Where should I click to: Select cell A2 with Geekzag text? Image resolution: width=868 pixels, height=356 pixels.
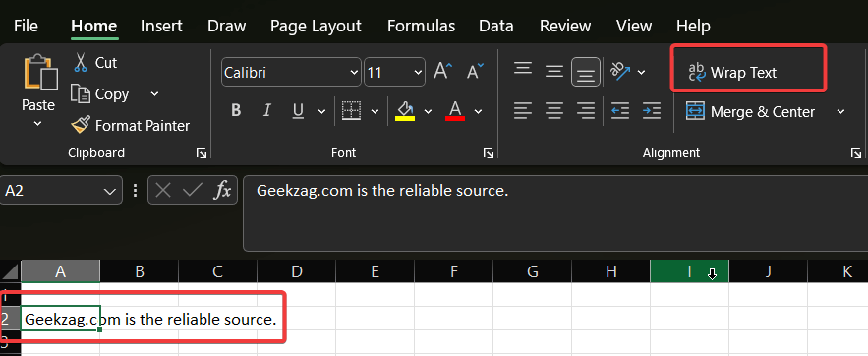[x=60, y=319]
